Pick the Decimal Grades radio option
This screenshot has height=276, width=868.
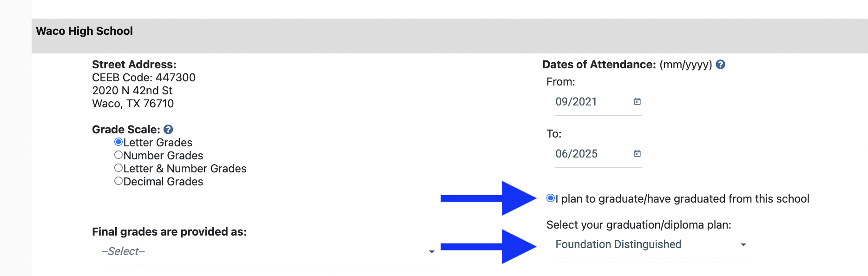118,181
